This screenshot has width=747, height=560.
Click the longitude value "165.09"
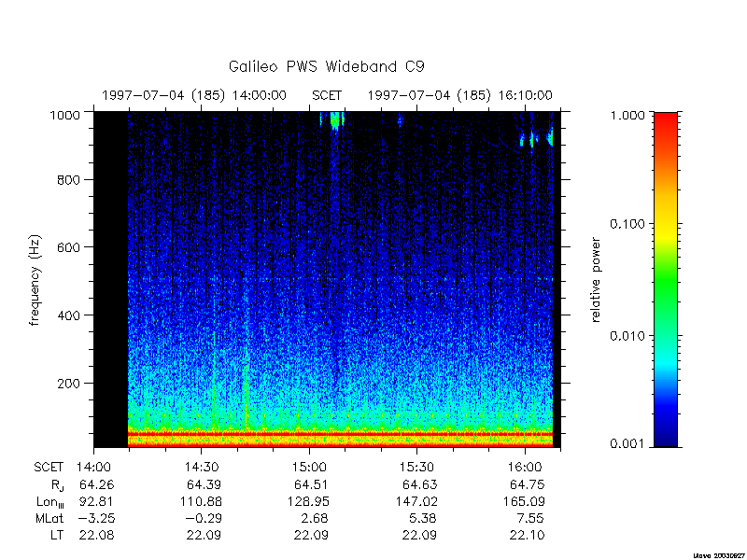(x=524, y=501)
